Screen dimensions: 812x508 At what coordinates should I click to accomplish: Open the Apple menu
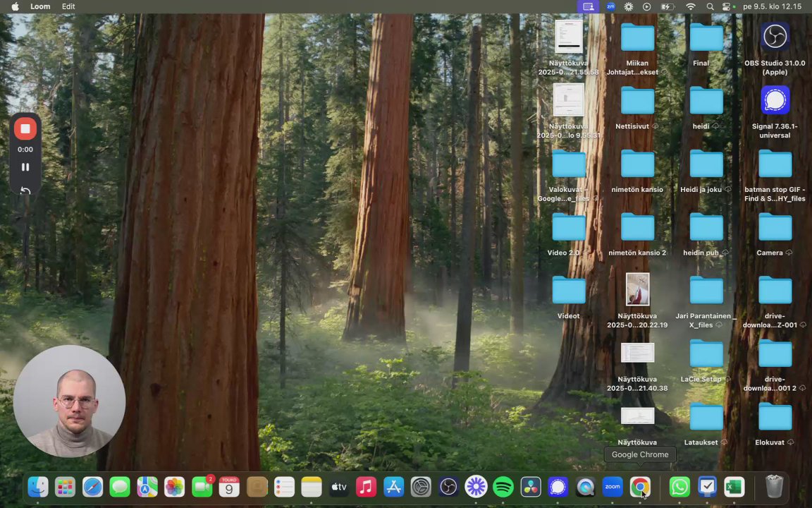15,6
